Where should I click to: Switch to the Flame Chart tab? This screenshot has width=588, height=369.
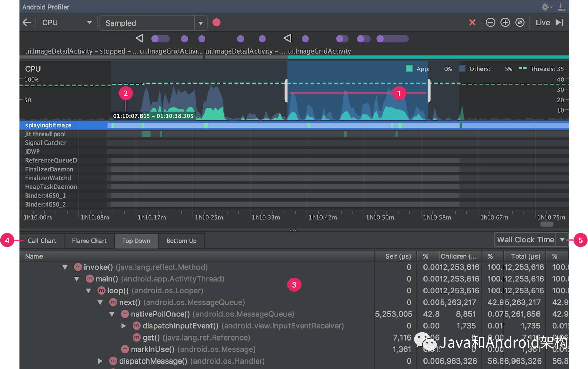[89, 241]
